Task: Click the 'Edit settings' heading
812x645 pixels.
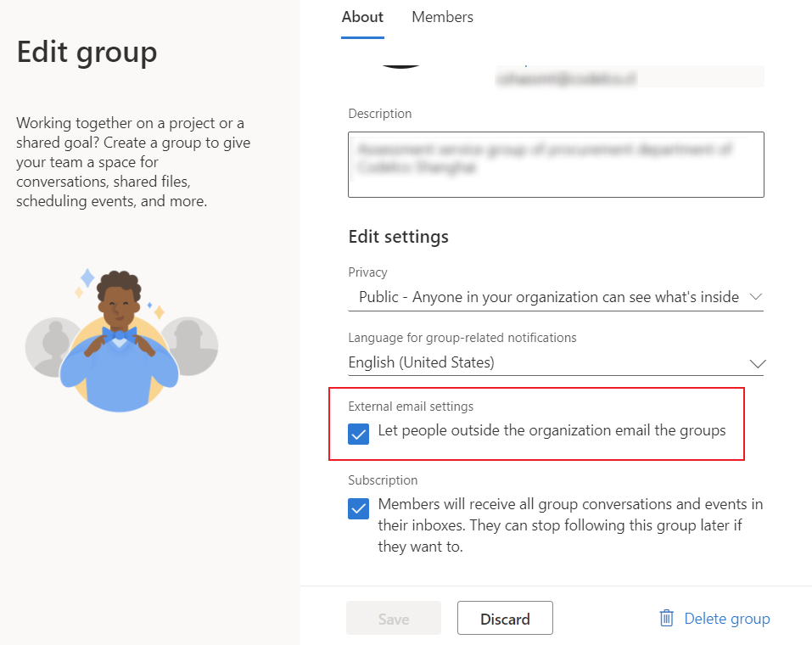Action: (x=398, y=237)
